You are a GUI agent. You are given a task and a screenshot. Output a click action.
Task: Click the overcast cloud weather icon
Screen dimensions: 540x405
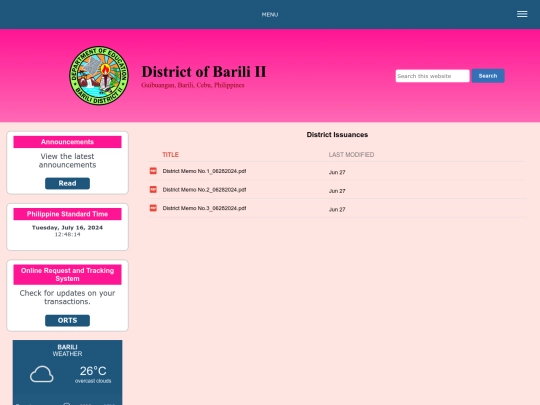(x=42, y=374)
